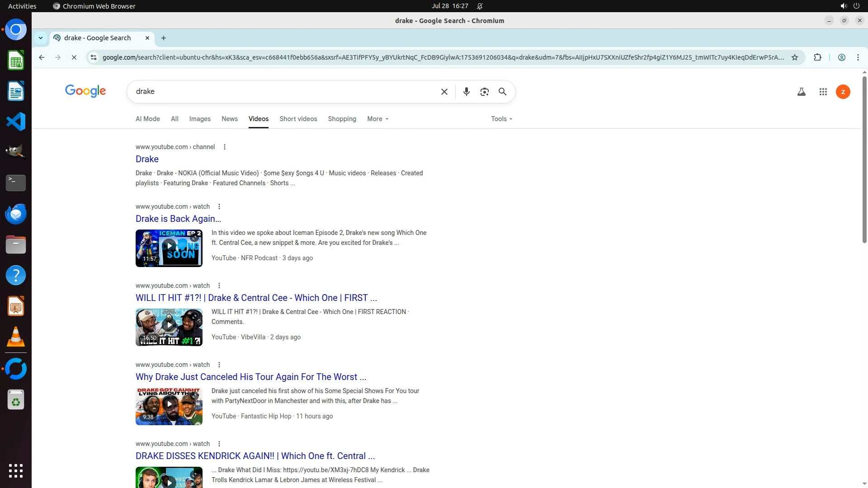Open the Google apps grid

click(x=823, y=92)
